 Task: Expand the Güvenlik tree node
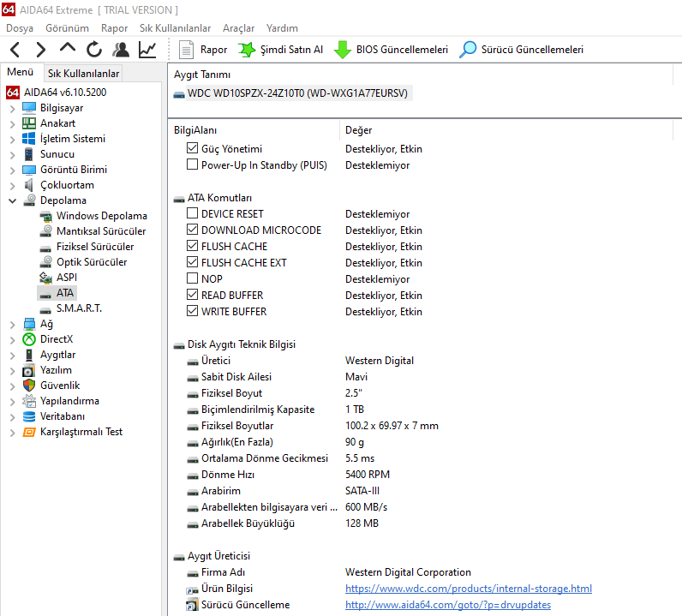pos(13,386)
